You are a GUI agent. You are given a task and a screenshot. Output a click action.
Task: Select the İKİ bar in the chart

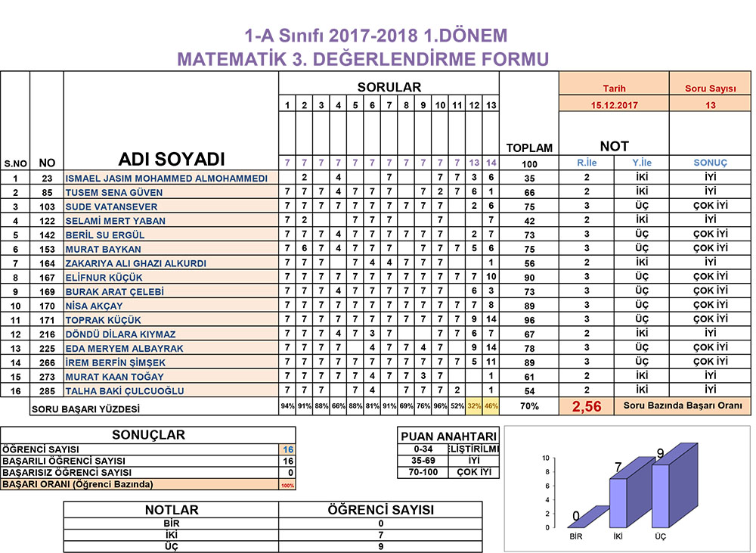pyautogui.click(x=632, y=492)
